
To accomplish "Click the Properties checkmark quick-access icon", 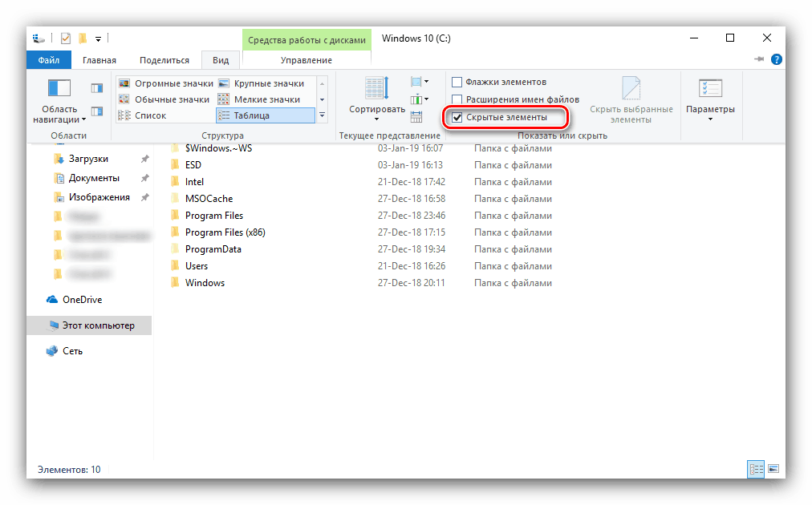I will 66,38.
